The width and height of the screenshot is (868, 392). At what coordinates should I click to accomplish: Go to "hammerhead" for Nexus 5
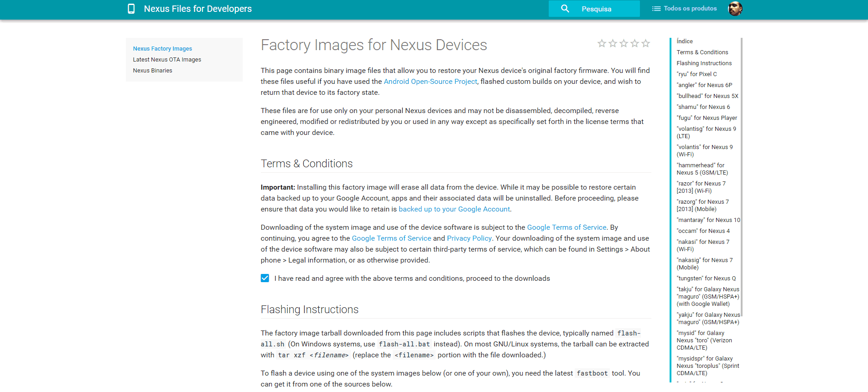click(x=702, y=169)
